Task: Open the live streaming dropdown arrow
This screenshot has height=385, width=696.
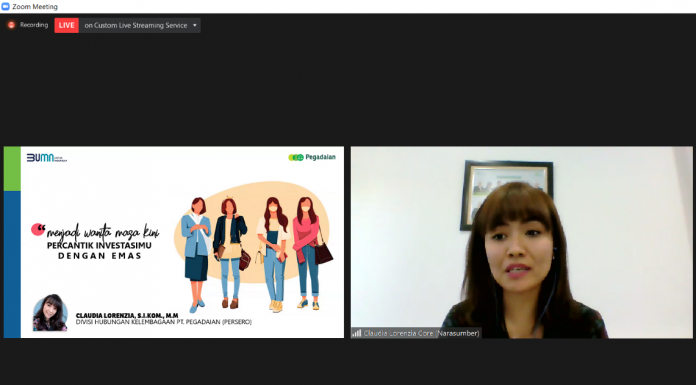Action: pos(194,25)
